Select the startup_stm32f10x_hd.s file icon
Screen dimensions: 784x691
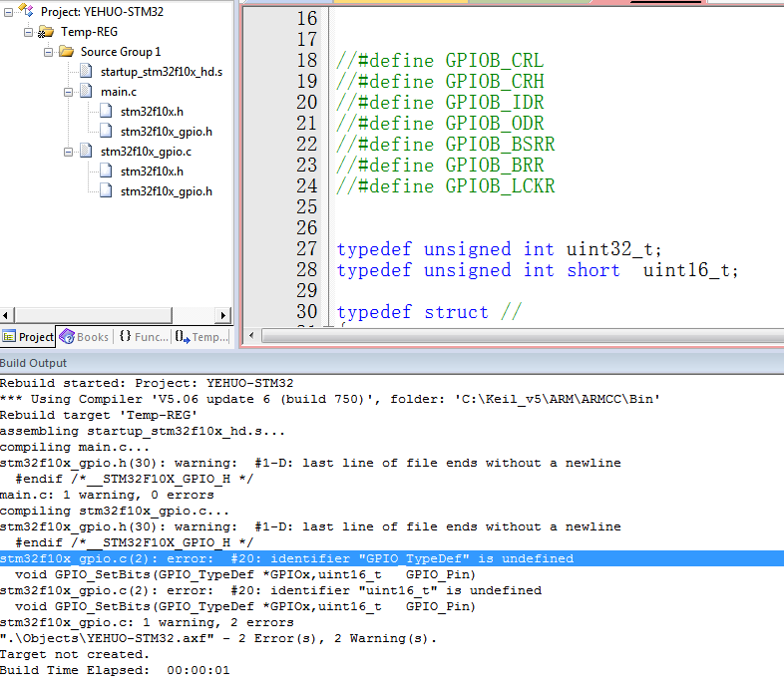[x=86, y=72]
